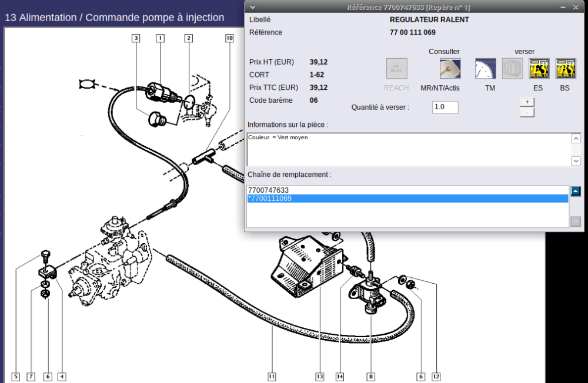Open the MR/NT/Actis documentation icon

(450, 69)
